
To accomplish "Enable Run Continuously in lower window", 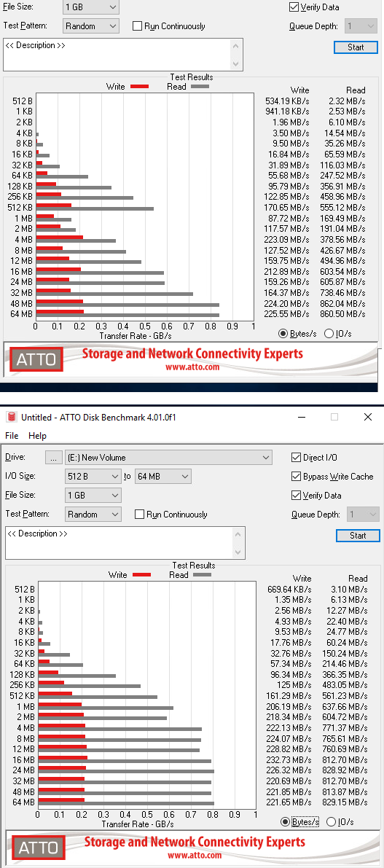I will [139, 515].
